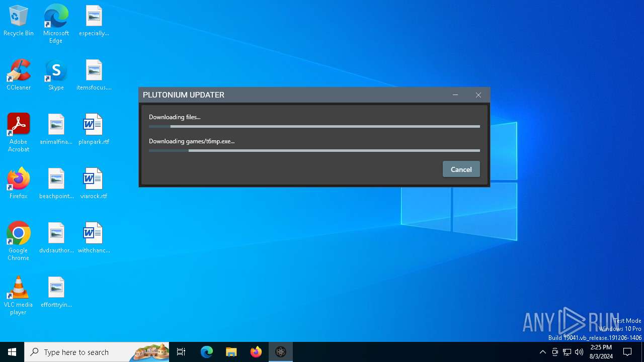The image size is (644, 362).
Task: Select the animalfina... image file icon
Action: tap(56, 129)
